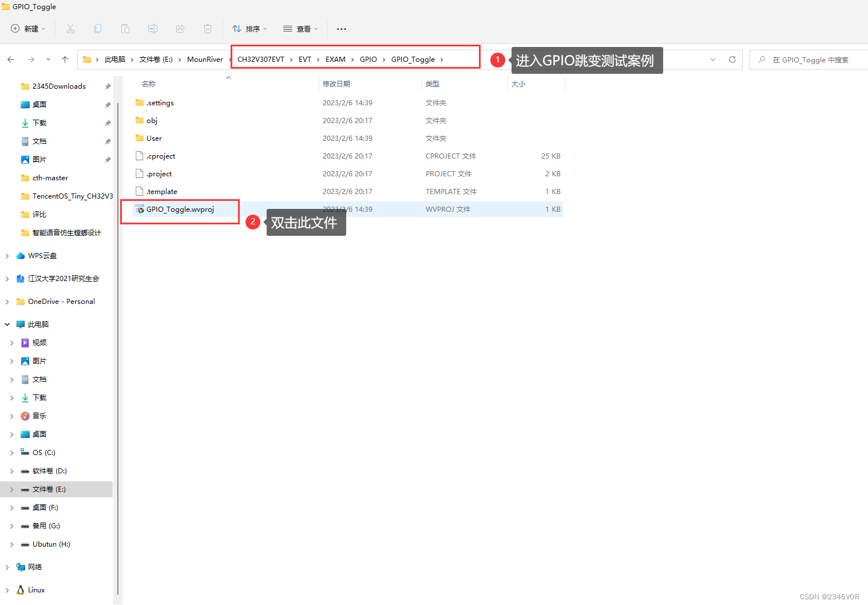The image size is (868, 605).
Task: Open the 排序 sort dropdown
Action: coord(249,29)
